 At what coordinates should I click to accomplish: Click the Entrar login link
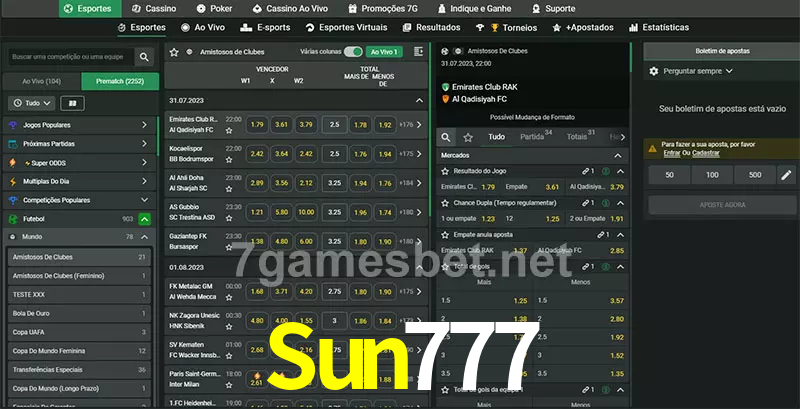[671, 153]
